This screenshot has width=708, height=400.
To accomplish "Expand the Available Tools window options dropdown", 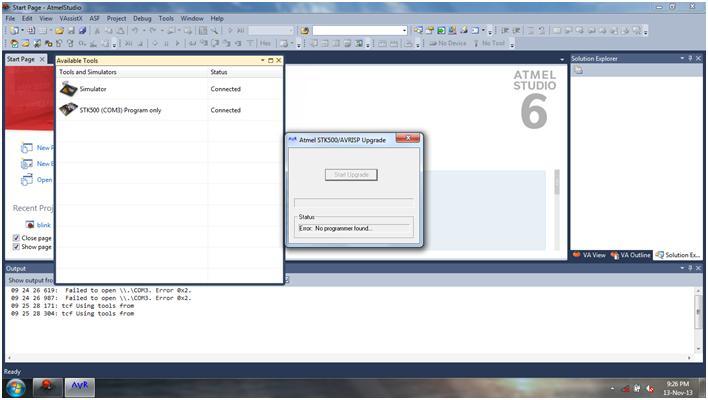I will point(263,60).
